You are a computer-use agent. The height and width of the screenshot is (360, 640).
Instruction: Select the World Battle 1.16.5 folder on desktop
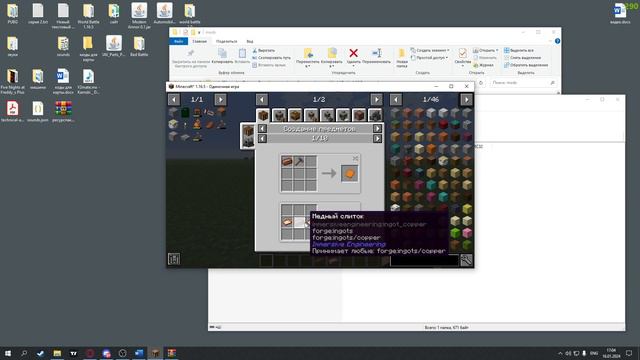pos(88,16)
